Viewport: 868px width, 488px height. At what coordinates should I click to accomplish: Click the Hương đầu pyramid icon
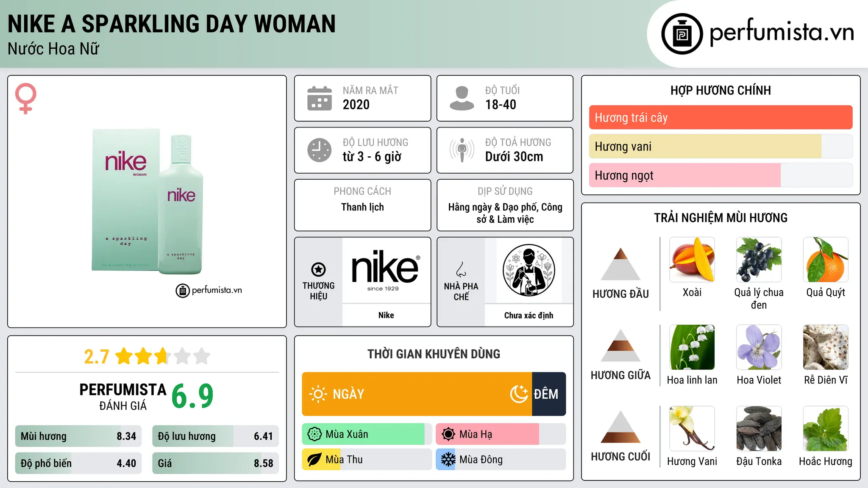(x=620, y=264)
